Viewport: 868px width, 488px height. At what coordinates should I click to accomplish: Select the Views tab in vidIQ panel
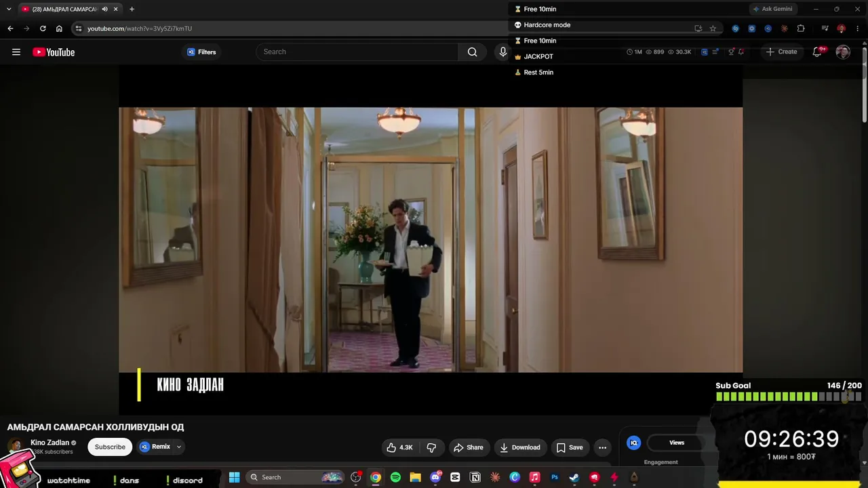[x=677, y=443]
